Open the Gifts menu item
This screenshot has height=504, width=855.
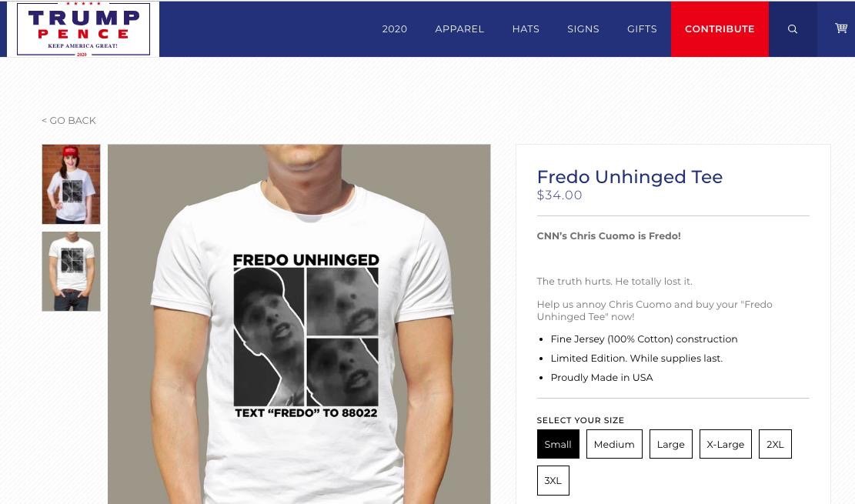642,29
